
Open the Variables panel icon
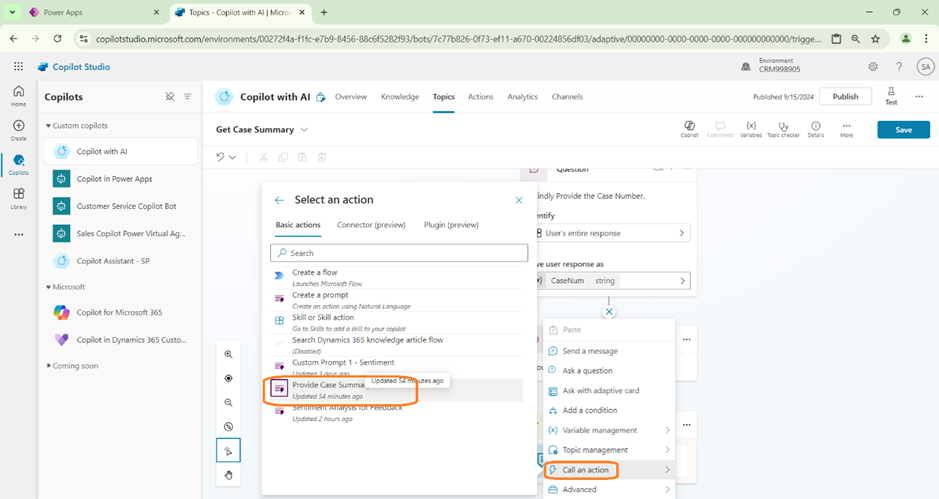[x=750, y=129]
